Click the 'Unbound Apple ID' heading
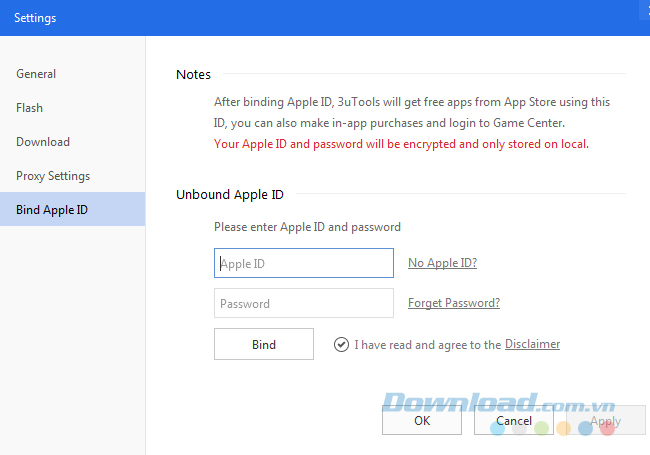This screenshot has width=650, height=455. click(x=230, y=194)
